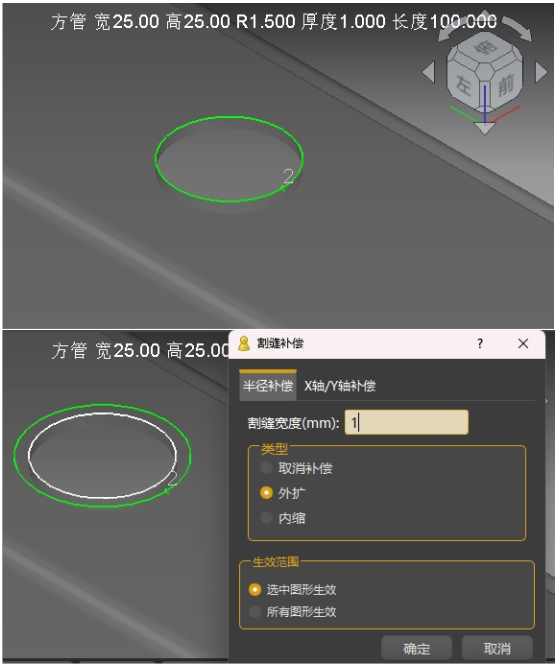Image resolution: width=559 pixels, height=666 pixels.
Task: Click the right arrow beside view cube
Action: click(541, 72)
